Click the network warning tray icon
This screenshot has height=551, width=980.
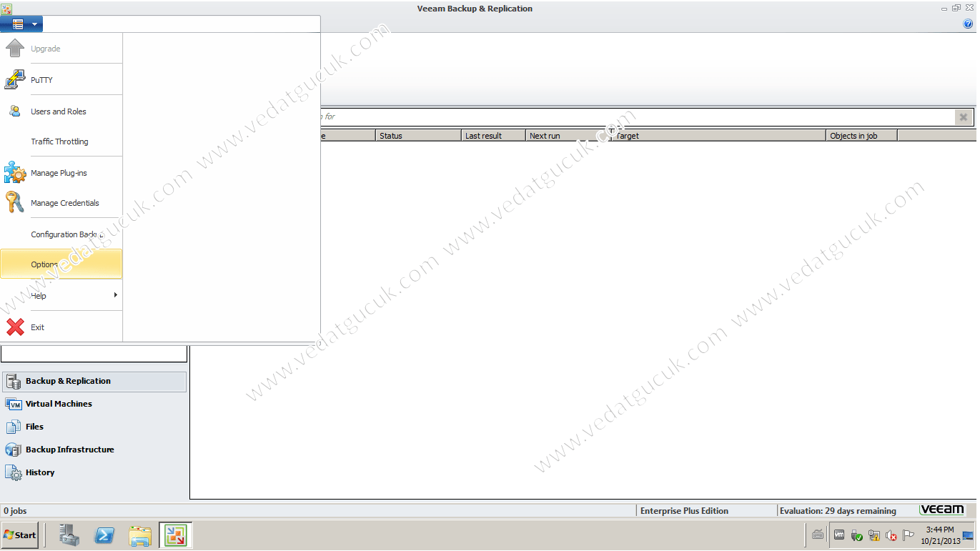click(x=873, y=535)
